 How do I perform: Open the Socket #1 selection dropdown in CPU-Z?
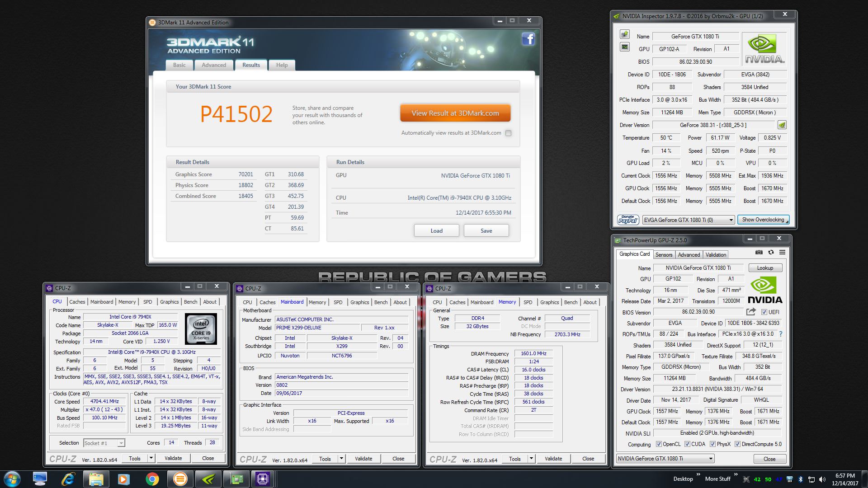coord(104,443)
